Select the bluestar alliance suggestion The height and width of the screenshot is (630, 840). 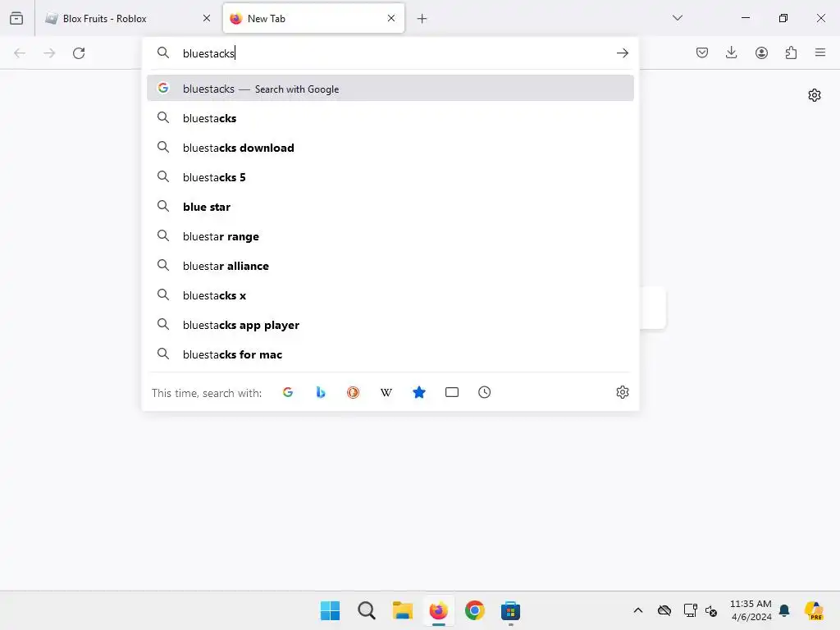(390, 266)
